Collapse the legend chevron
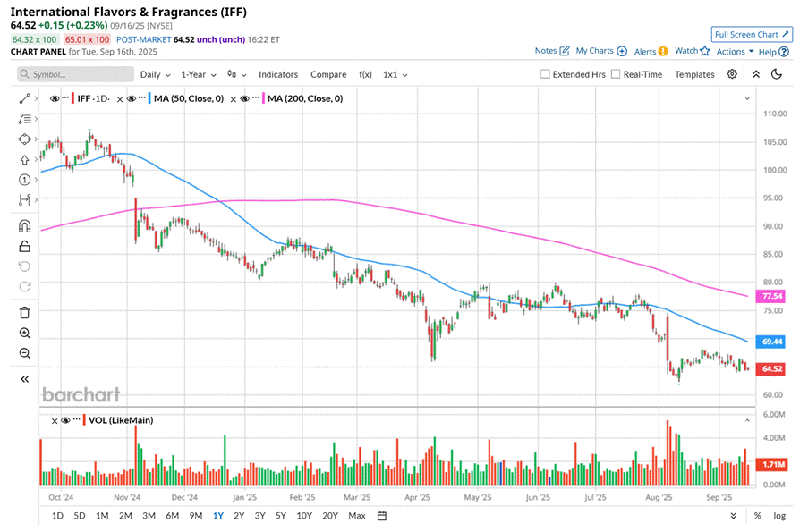Image resolution: width=808 pixels, height=532 pixels. pyautogui.click(x=747, y=98)
